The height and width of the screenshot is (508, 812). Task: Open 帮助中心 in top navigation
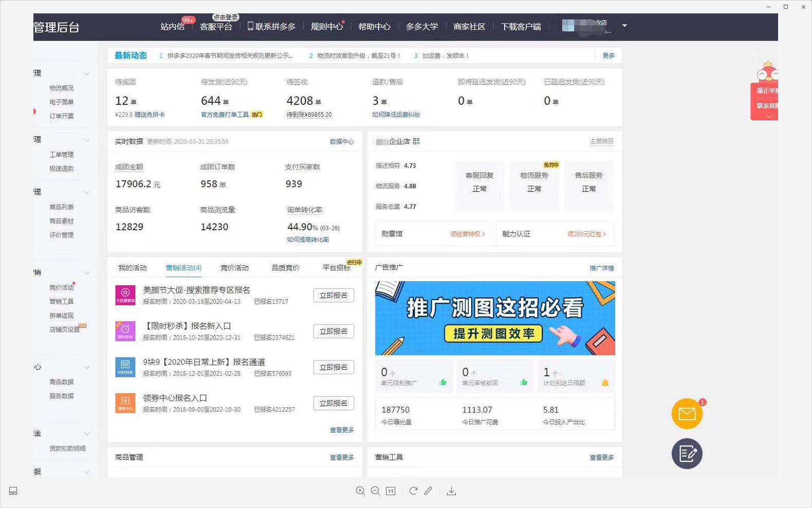pos(374,26)
